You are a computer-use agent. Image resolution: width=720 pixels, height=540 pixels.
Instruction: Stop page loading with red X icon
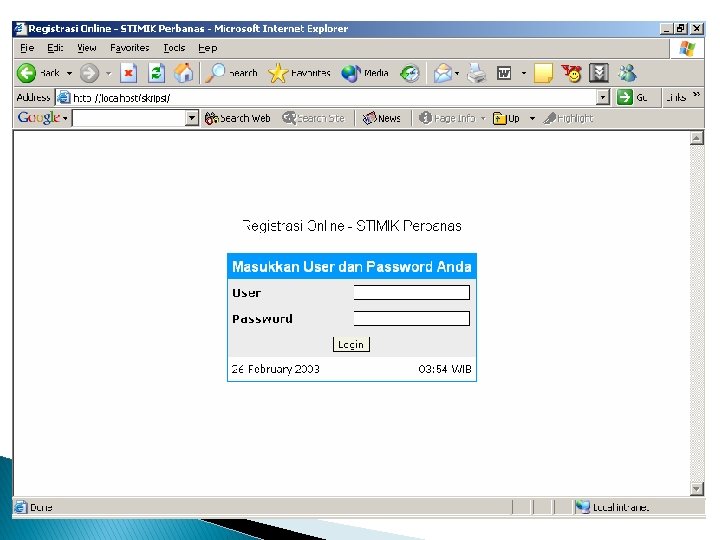129,73
